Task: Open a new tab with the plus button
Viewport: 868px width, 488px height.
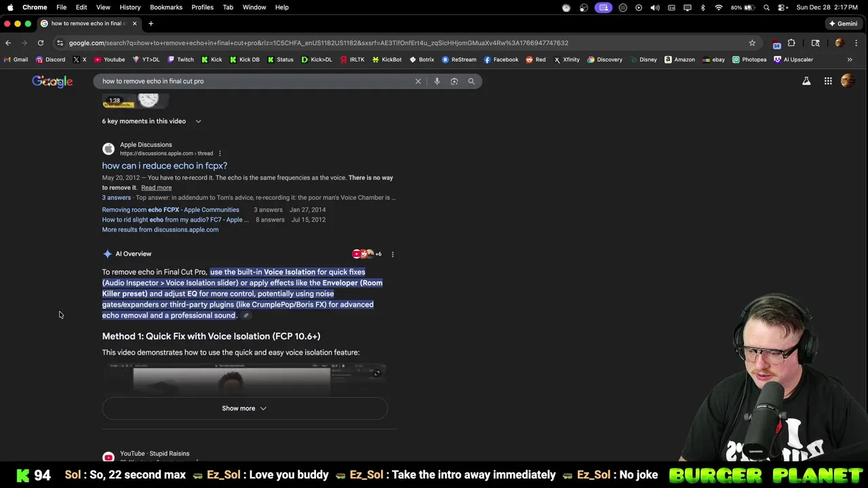Action: click(x=151, y=24)
